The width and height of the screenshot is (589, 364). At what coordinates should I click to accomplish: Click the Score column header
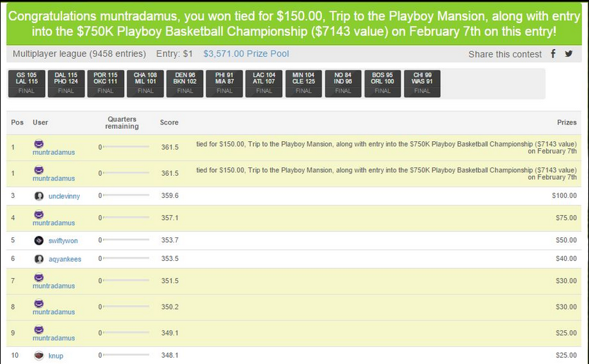169,122
